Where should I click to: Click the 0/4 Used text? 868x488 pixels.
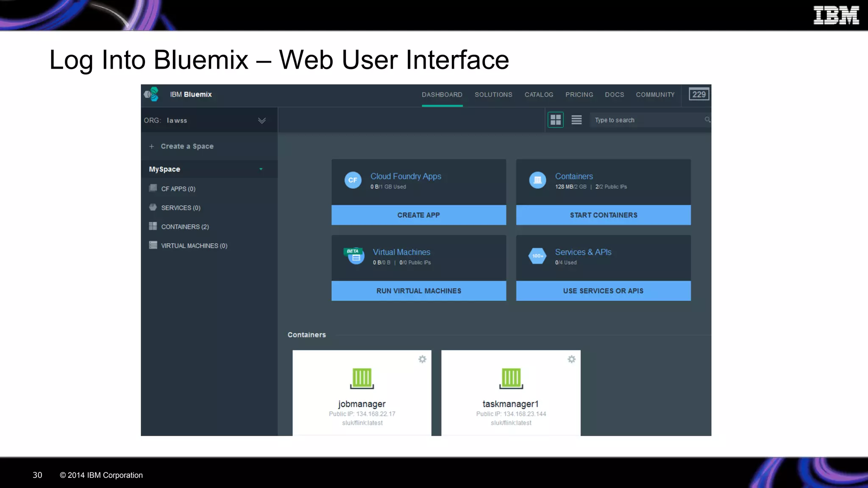[566, 263]
